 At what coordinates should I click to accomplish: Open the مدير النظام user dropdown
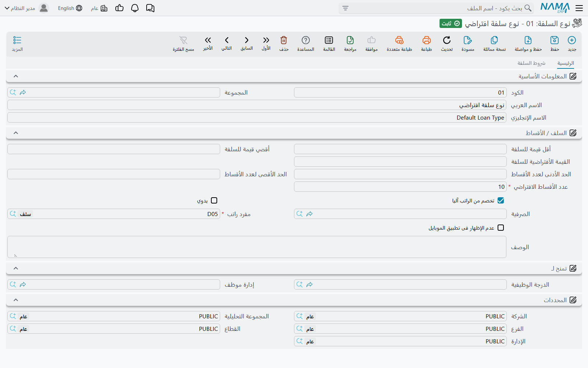click(x=26, y=8)
